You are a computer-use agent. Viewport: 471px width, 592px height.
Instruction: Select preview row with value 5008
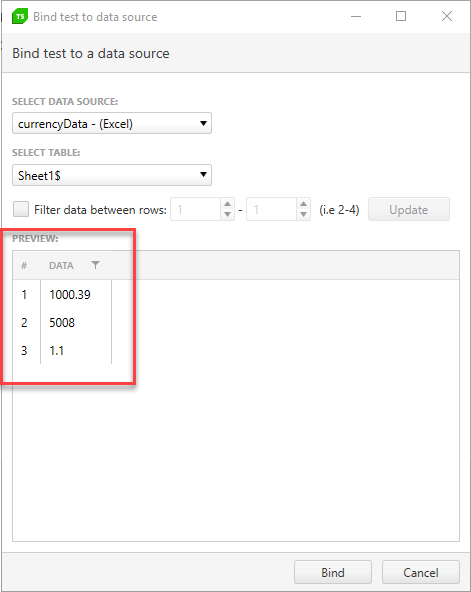click(62, 322)
